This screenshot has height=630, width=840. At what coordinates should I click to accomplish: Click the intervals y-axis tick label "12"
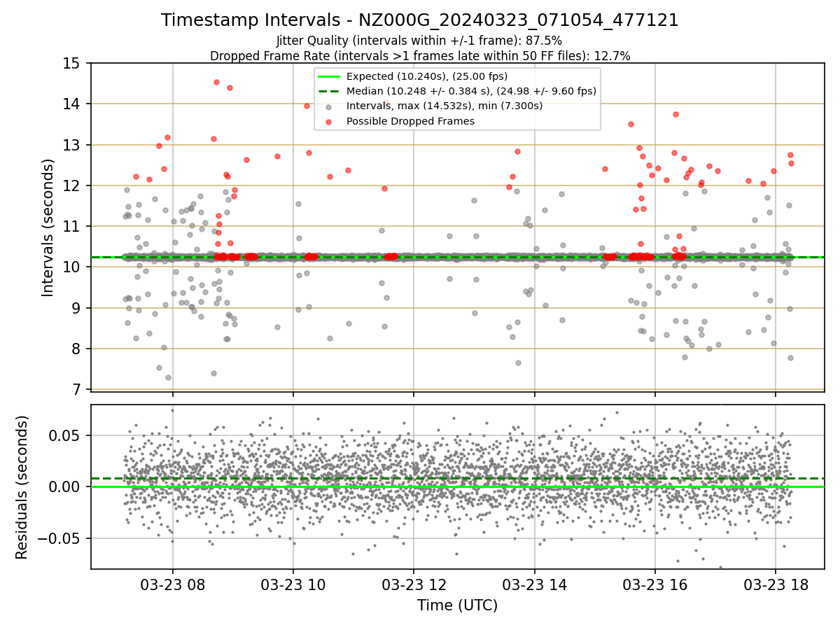(x=72, y=185)
